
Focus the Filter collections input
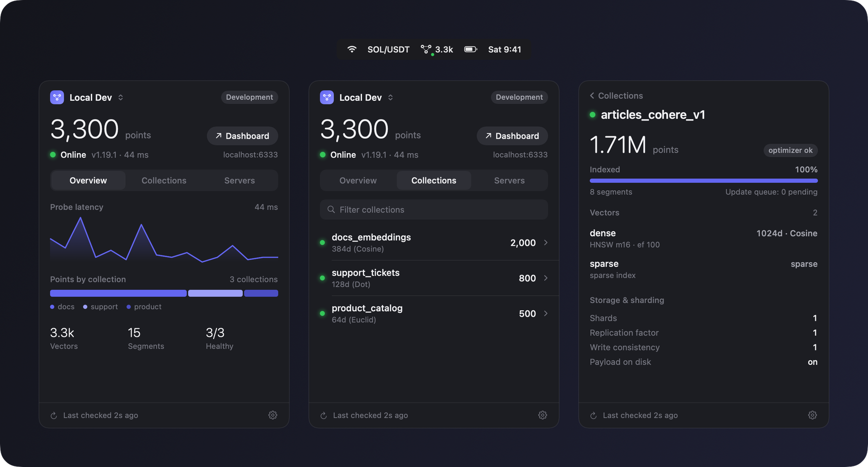coord(434,210)
